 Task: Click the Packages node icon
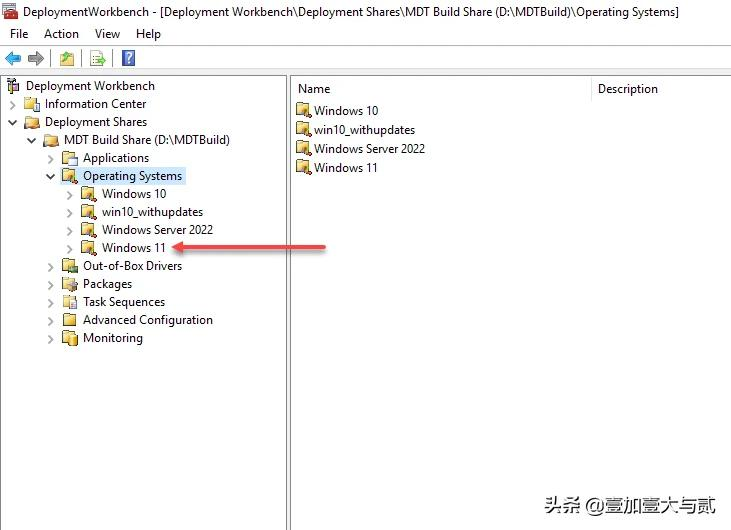tap(69, 284)
